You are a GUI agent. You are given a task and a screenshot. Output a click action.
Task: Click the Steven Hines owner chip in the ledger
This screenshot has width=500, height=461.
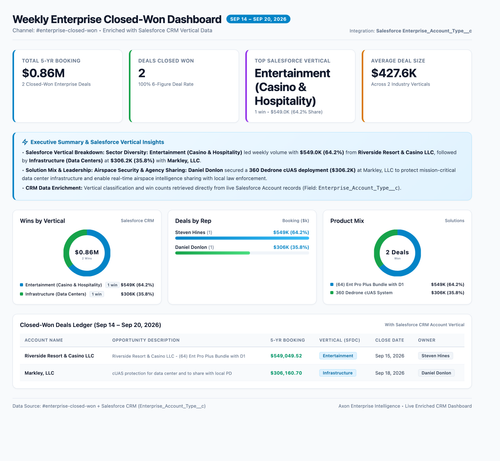point(435,356)
